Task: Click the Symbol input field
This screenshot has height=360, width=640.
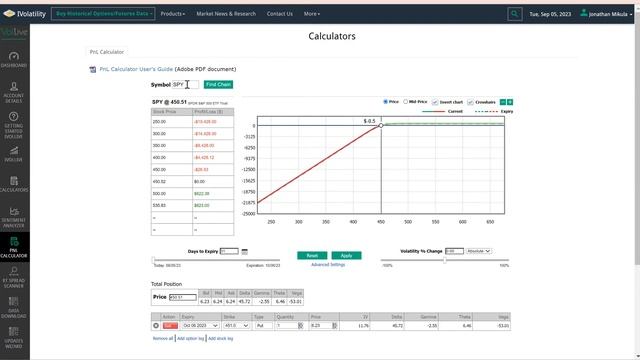Action: [185, 84]
